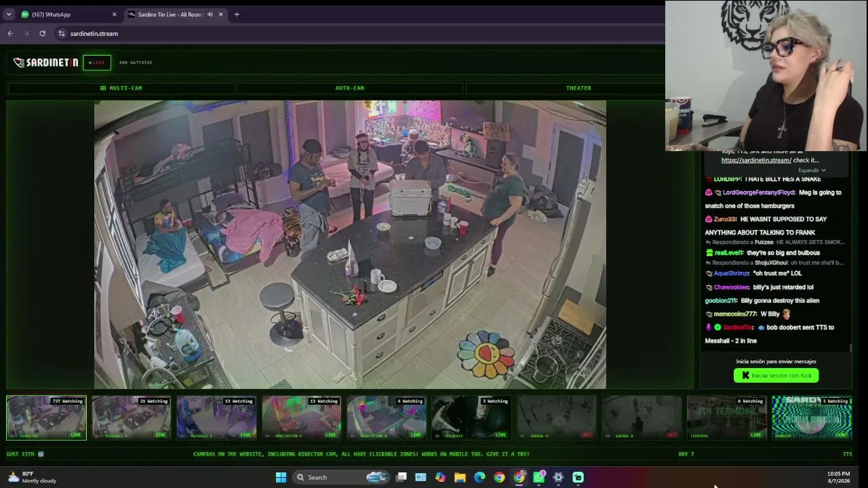Launch Microsoft Edge from the taskbar
This screenshot has width=868, height=488.
(x=479, y=477)
